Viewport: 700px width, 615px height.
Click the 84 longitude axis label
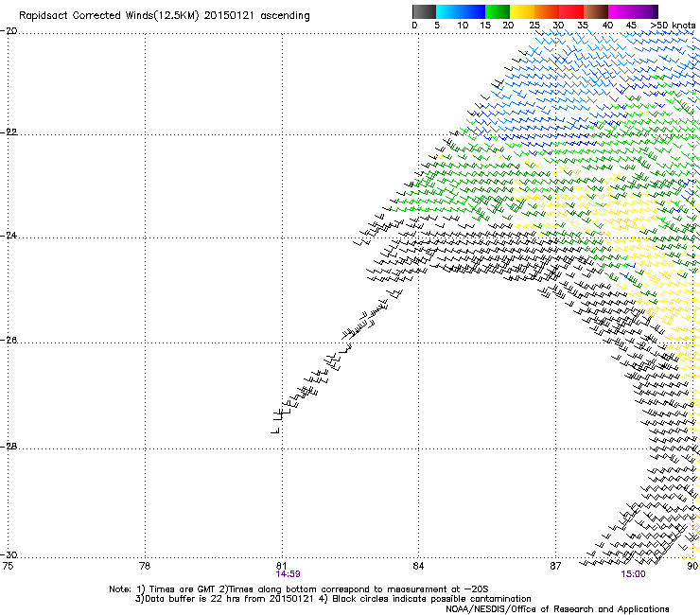[418, 566]
